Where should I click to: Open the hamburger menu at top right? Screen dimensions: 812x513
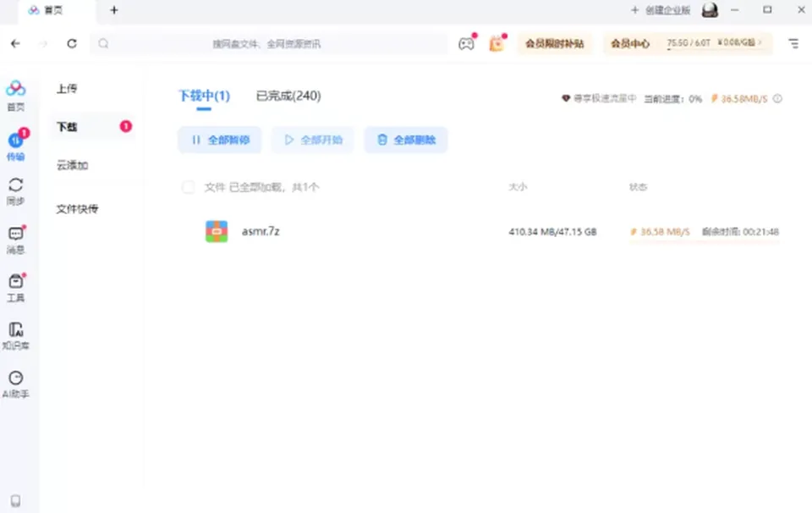coord(793,43)
